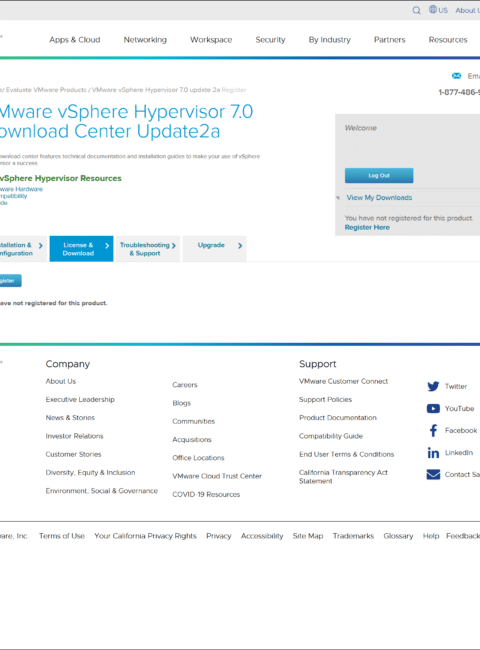
Task: Open Your California Privacy Rights link
Action: pyautogui.click(x=145, y=536)
